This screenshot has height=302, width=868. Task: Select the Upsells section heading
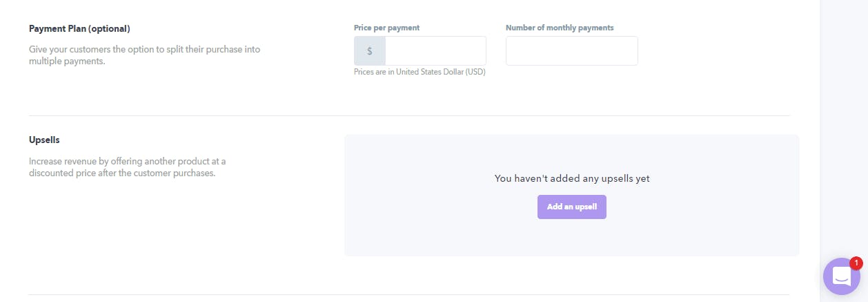coord(44,140)
